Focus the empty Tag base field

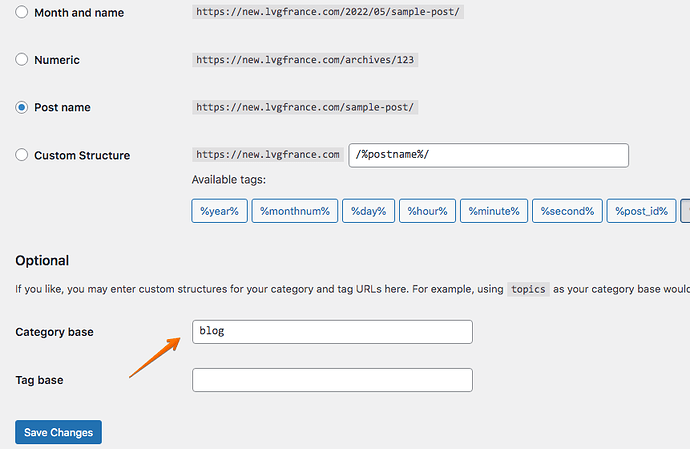pyautogui.click(x=332, y=380)
